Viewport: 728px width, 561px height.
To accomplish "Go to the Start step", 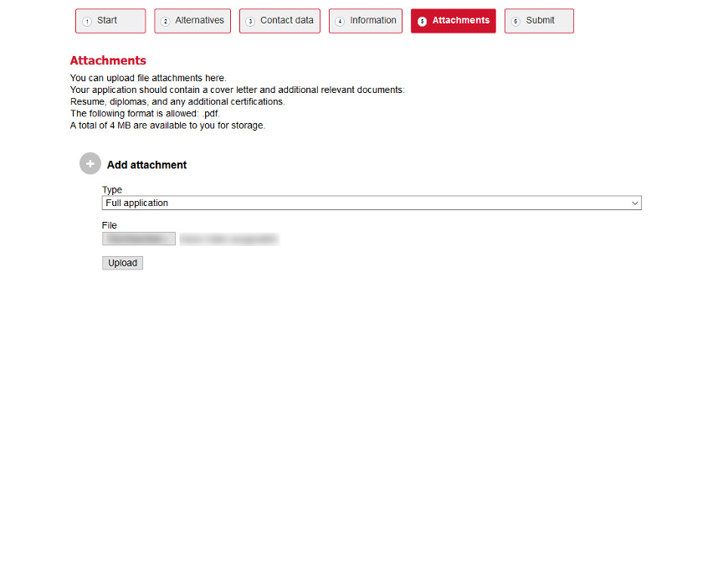I will [110, 21].
